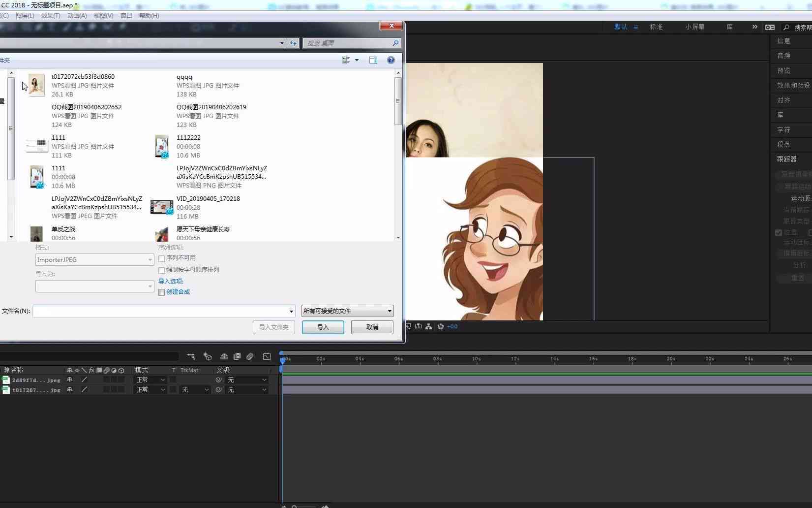This screenshot has height=508, width=812.
Task: Click the refresh icon beside the address bar
Action: 293,43
